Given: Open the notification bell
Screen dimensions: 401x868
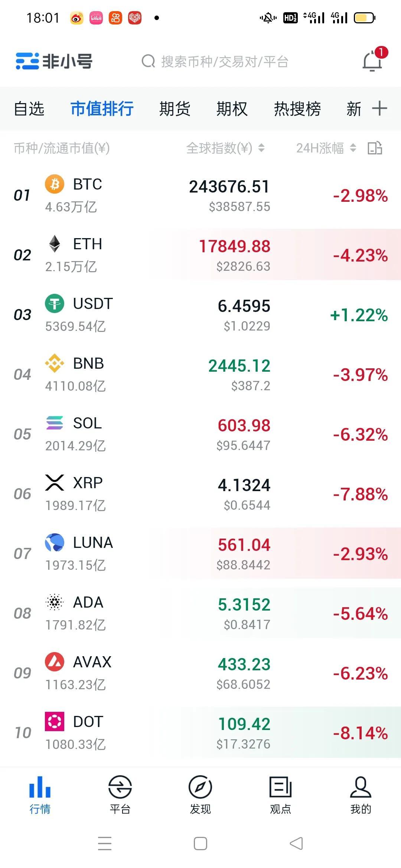Looking at the screenshot, I should [x=372, y=61].
